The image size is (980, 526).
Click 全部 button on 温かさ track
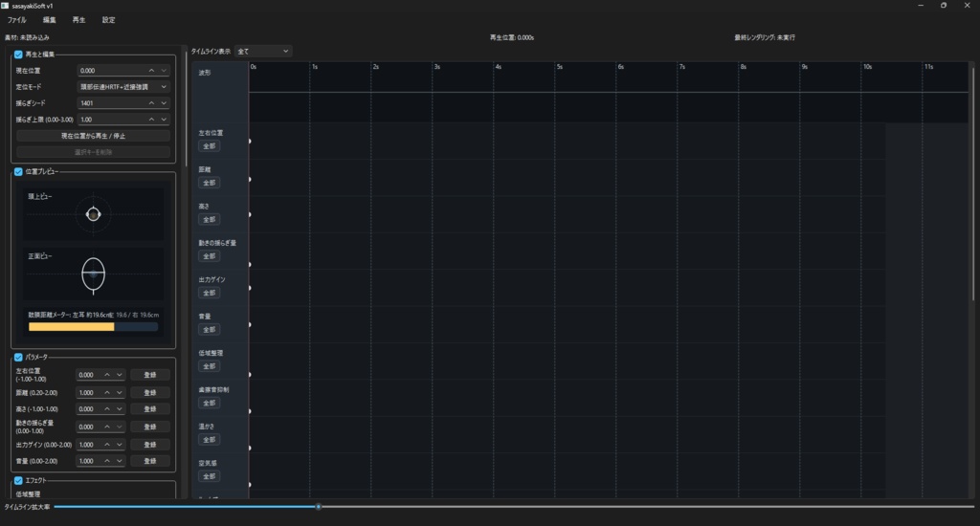point(209,440)
